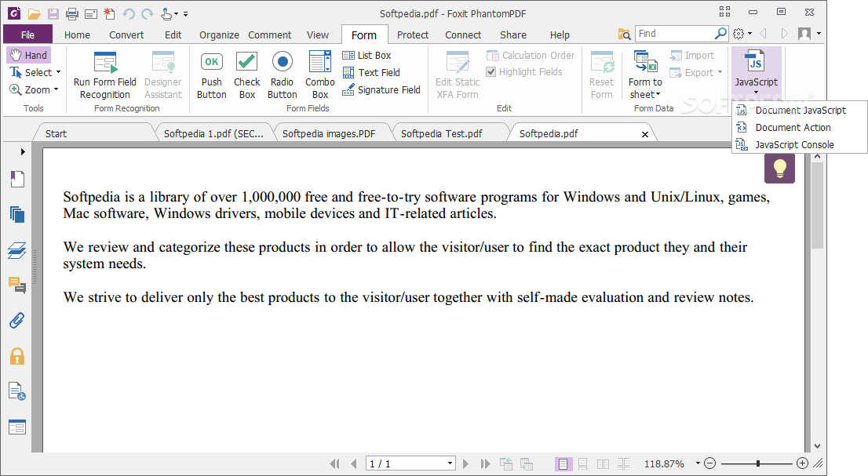Open the settings gear next to Find
868x476 pixels.
point(739,34)
